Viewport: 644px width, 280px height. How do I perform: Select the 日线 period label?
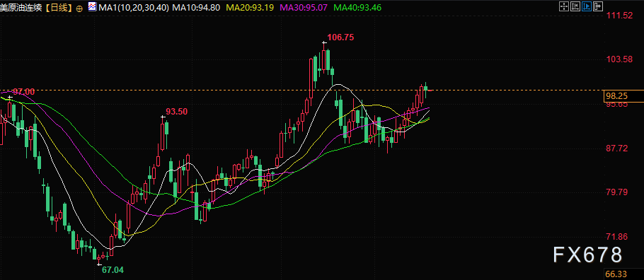coord(59,7)
